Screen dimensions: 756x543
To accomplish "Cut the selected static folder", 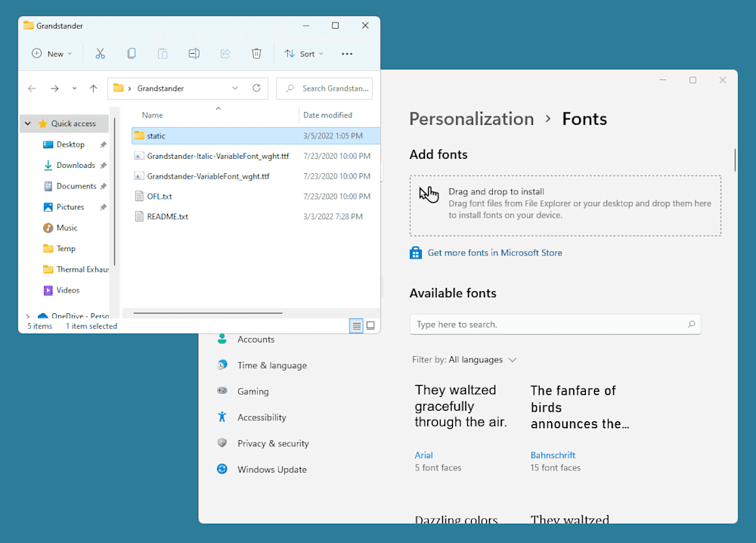I will (x=101, y=53).
